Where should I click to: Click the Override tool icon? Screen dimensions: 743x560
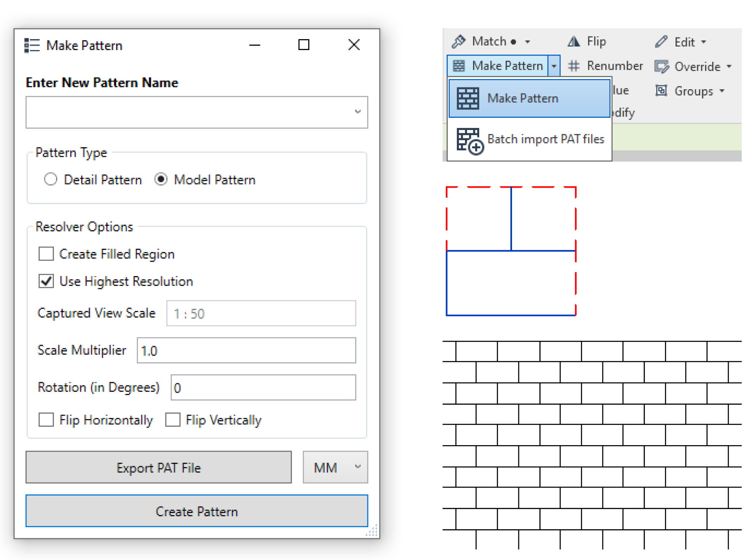tap(662, 66)
